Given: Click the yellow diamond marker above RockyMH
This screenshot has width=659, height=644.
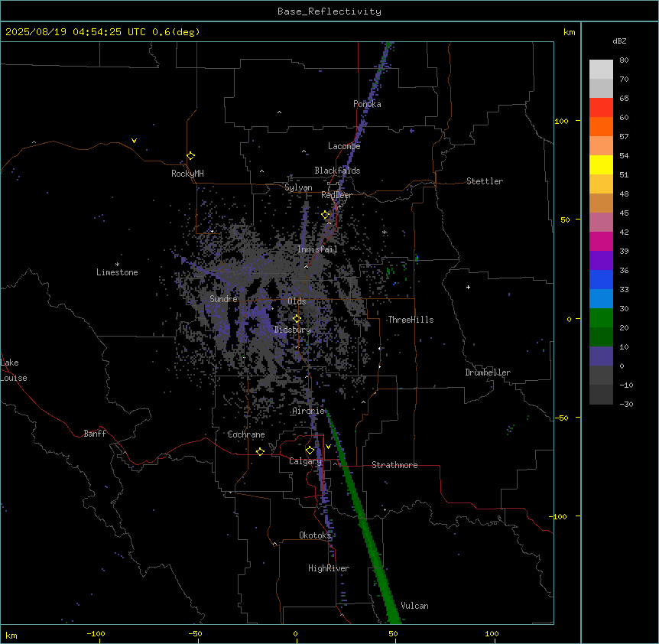Looking at the screenshot, I should (x=190, y=156).
